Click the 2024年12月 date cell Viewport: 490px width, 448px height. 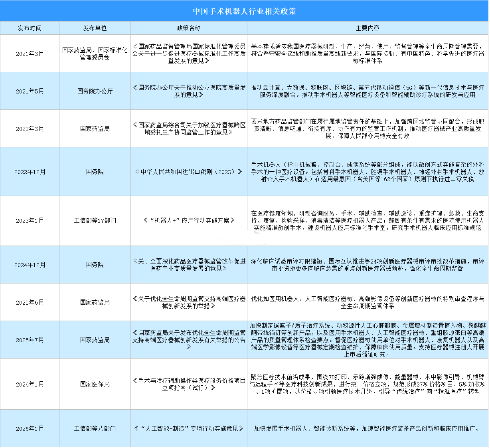click(30, 265)
